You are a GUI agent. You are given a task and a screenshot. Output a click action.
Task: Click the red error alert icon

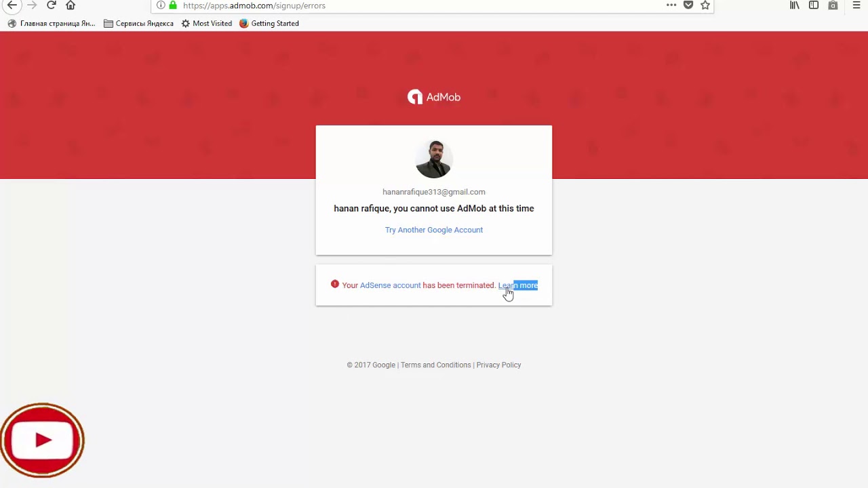coord(335,285)
